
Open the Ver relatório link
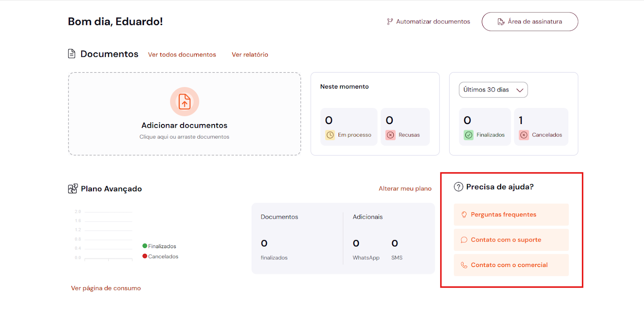point(250,55)
